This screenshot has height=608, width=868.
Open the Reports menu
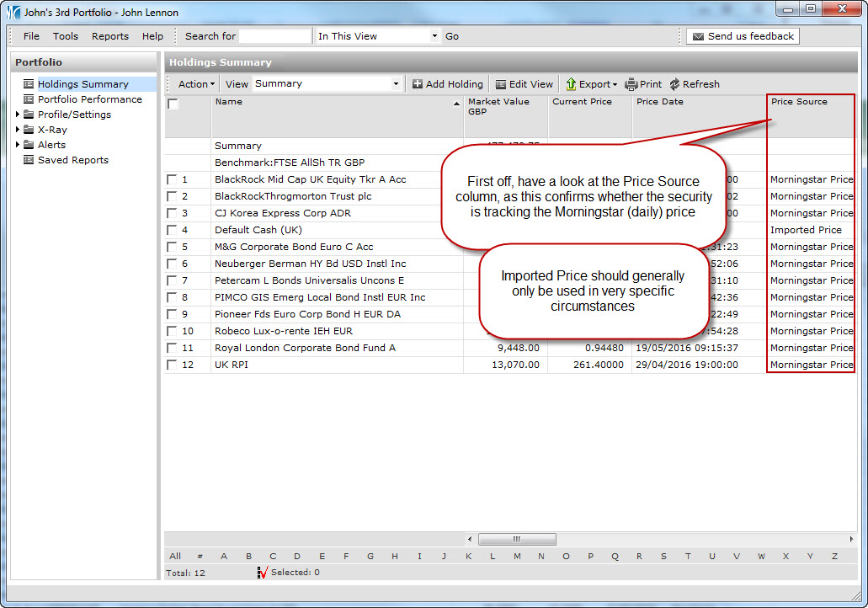click(x=110, y=36)
